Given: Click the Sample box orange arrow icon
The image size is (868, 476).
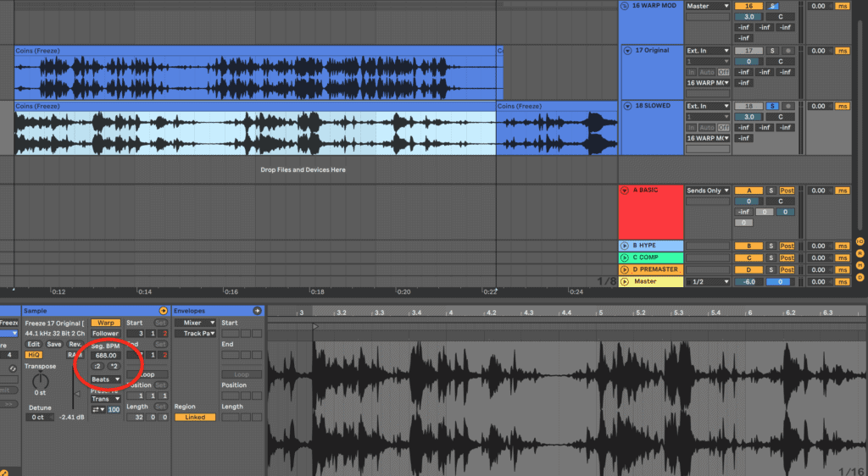Looking at the screenshot, I should click(x=164, y=311).
